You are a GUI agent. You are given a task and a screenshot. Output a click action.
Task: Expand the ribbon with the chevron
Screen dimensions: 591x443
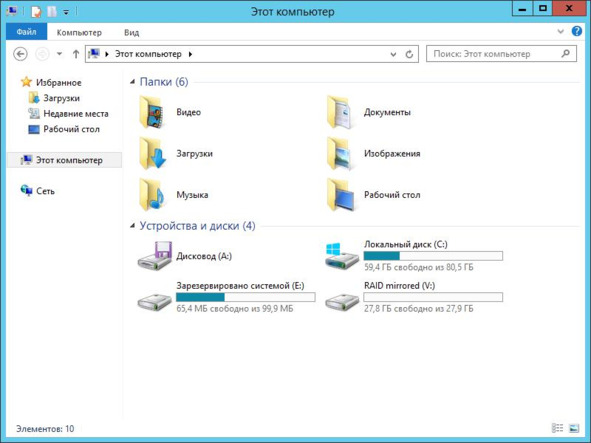[x=560, y=32]
